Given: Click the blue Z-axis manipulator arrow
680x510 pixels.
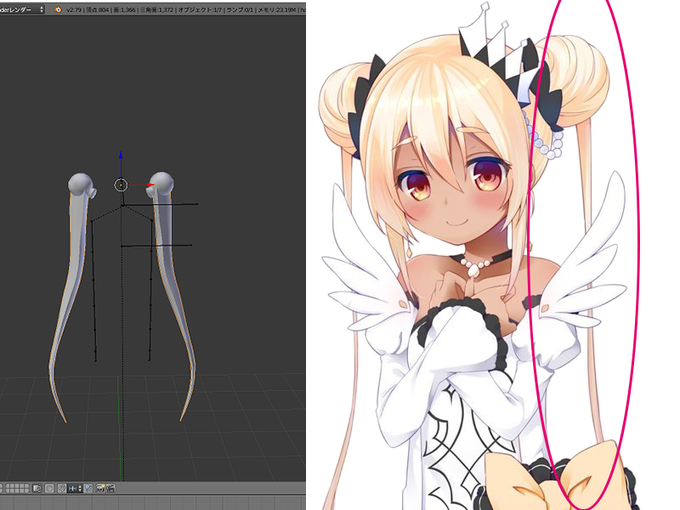Looking at the screenshot, I should 121,156.
